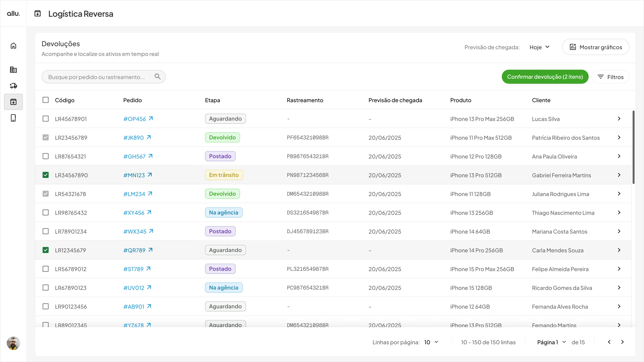
Task: Open the Página 1 page selector
Action: point(551,342)
